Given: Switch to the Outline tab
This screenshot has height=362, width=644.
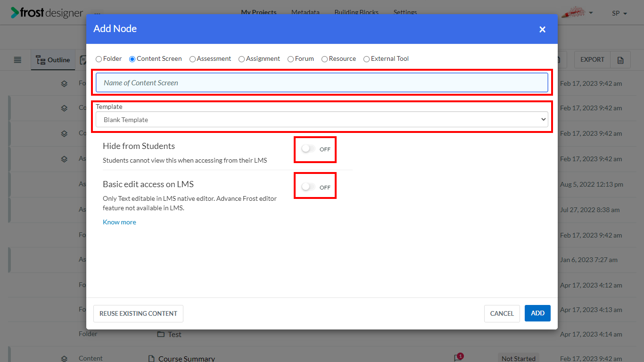Looking at the screenshot, I should click(53, 60).
